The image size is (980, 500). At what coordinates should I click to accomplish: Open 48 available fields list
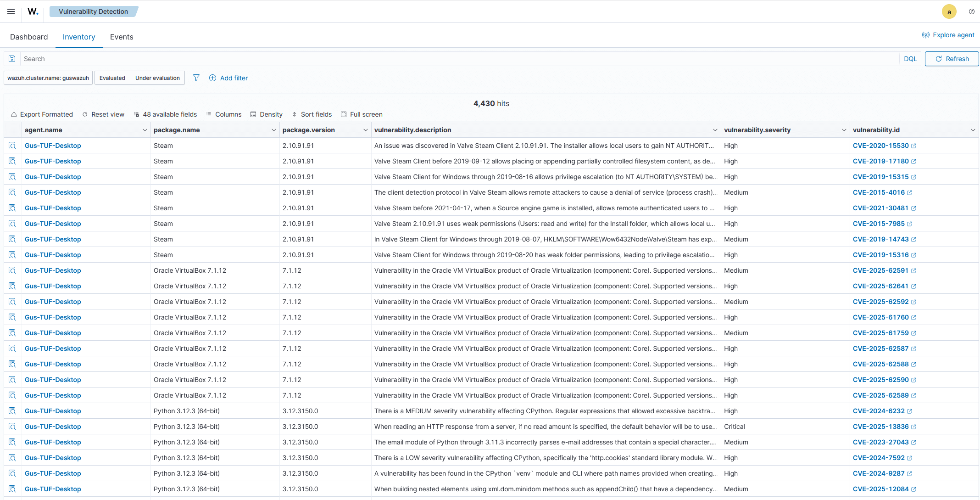click(x=165, y=114)
